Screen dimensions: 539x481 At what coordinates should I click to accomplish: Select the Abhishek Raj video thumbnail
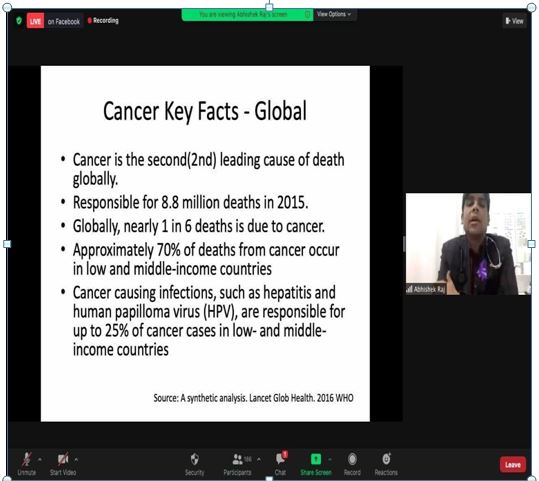[468, 244]
